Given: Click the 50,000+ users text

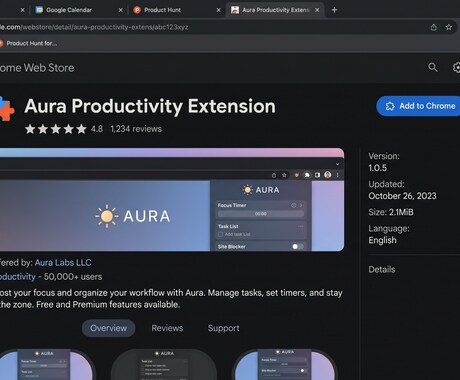Looking at the screenshot, I should click(x=73, y=277).
